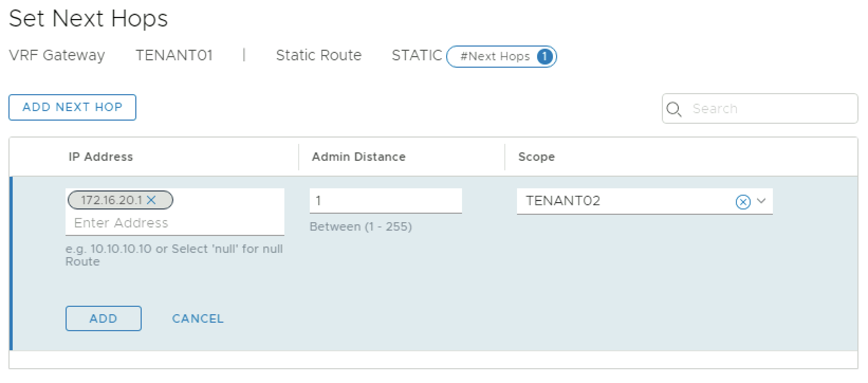Open the TENANT02 scope combo box
The width and height of the screenshot is (868, 383).
[624, 201]
